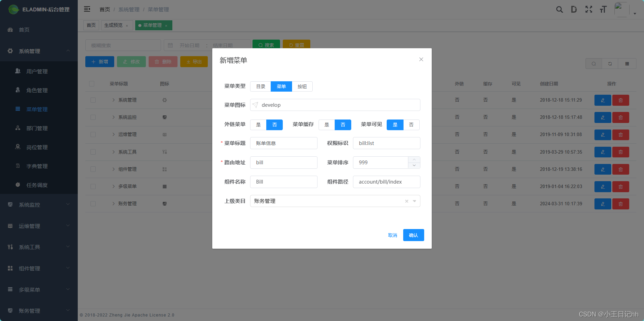
Task: Set 菜单可见 to 否
Action: (x=411, y=125)
